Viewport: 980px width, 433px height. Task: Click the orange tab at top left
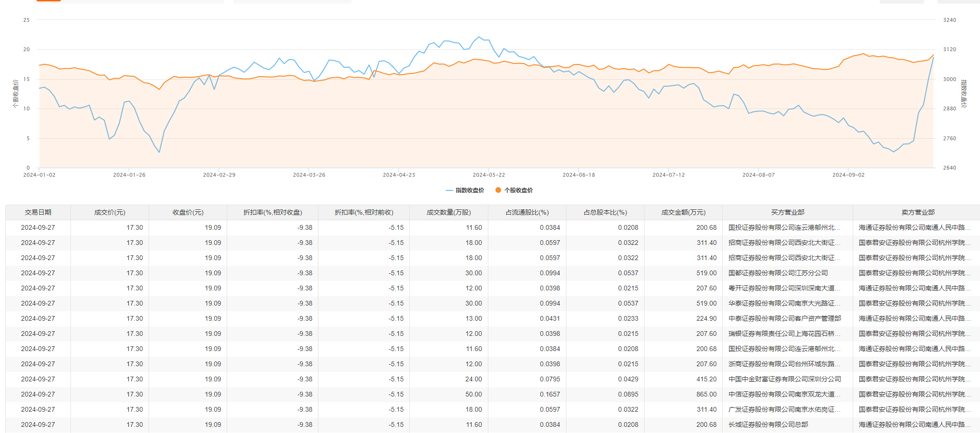click(49, 1)
